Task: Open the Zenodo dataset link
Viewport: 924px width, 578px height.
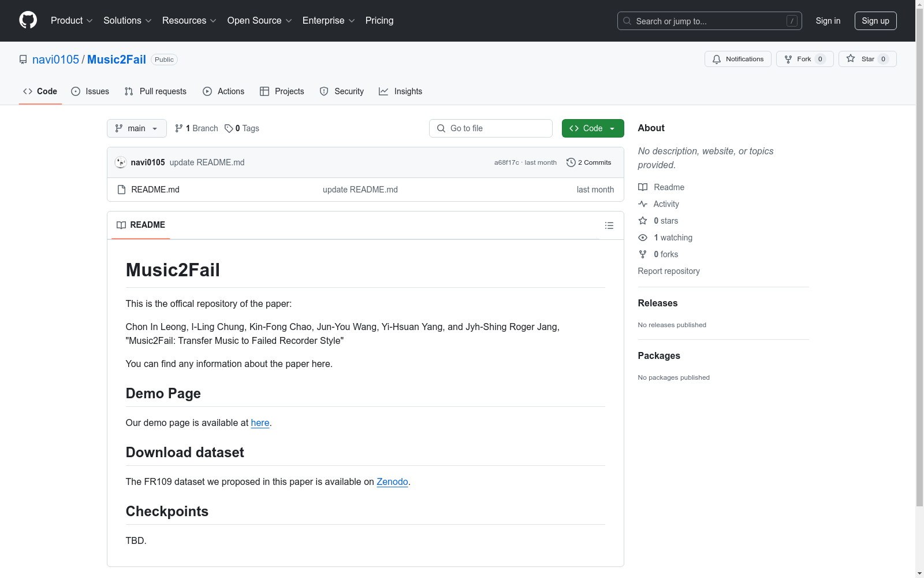Action: coord(393,482)
